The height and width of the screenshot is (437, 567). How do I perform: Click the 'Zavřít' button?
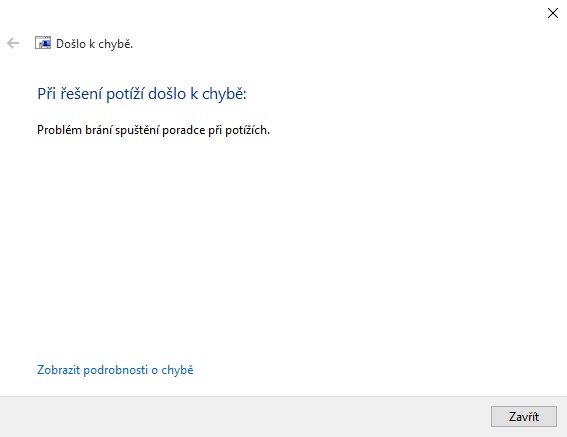pos(524,416)
